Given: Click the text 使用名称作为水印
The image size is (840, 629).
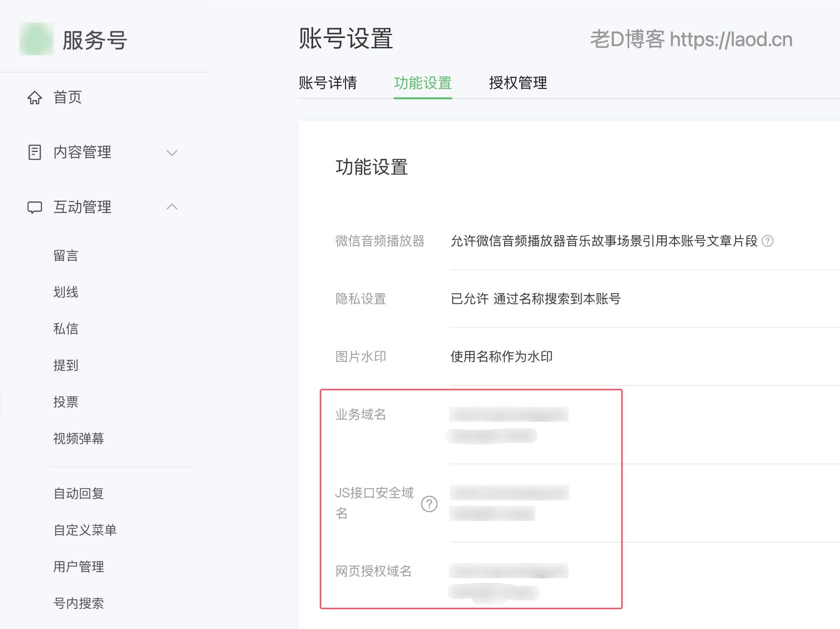Looking at the screenshot, I should (501, 357).
